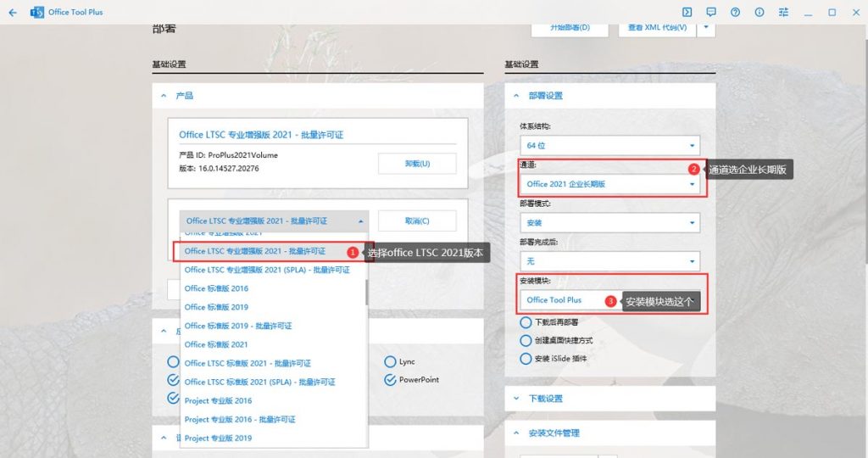
Task: Open the 部署完成后 无 dropdown
Action: (x=610, y=261)
